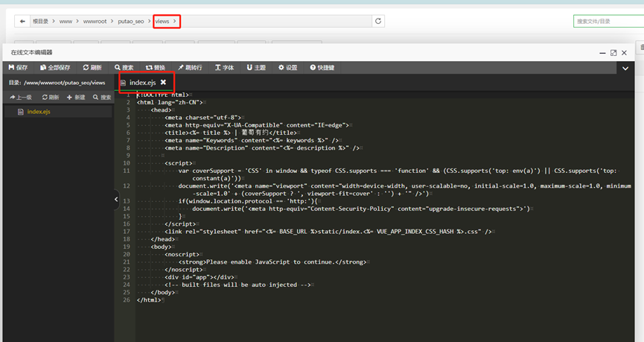Open the 跳转行 go-to-line tool
This screenshot has width=644, height=342.
coord(190,67)
